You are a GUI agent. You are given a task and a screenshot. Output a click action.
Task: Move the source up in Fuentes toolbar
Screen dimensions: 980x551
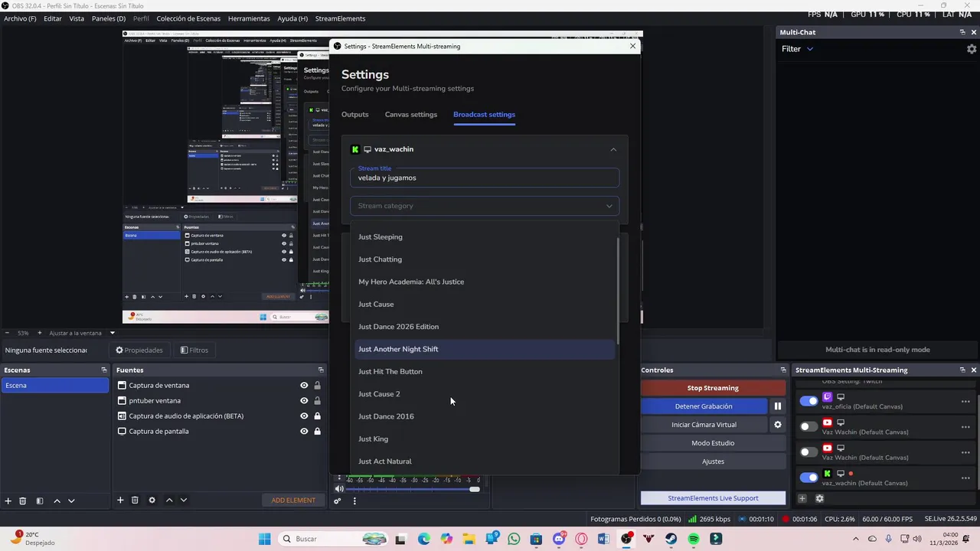[169, 500]
